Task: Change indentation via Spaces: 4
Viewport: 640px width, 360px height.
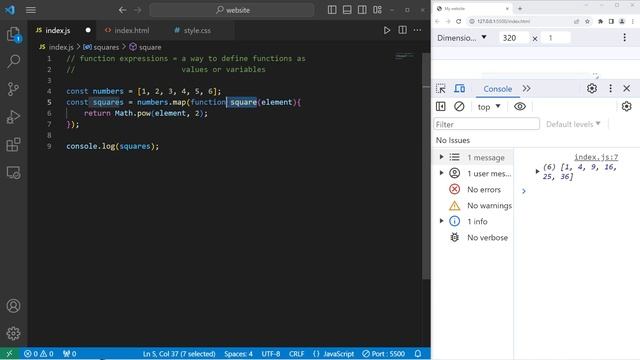Action: [x=238, y=353]
